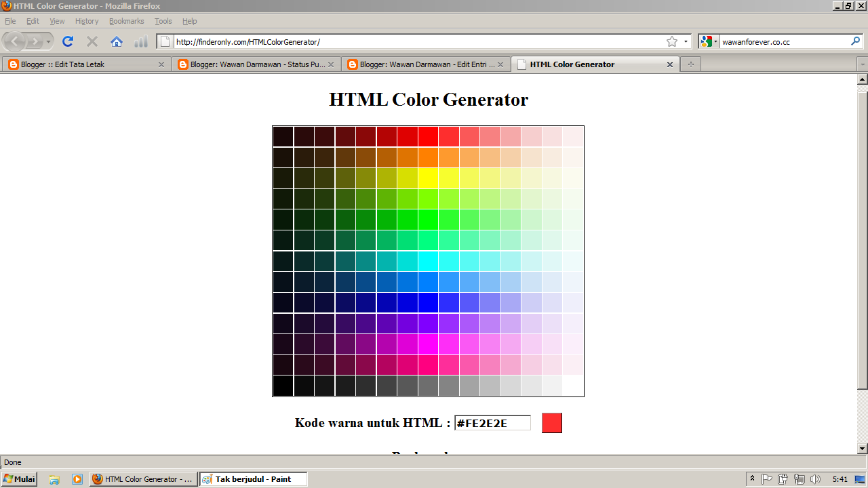
Task: Click the Mulai start button
Action: 20,479
